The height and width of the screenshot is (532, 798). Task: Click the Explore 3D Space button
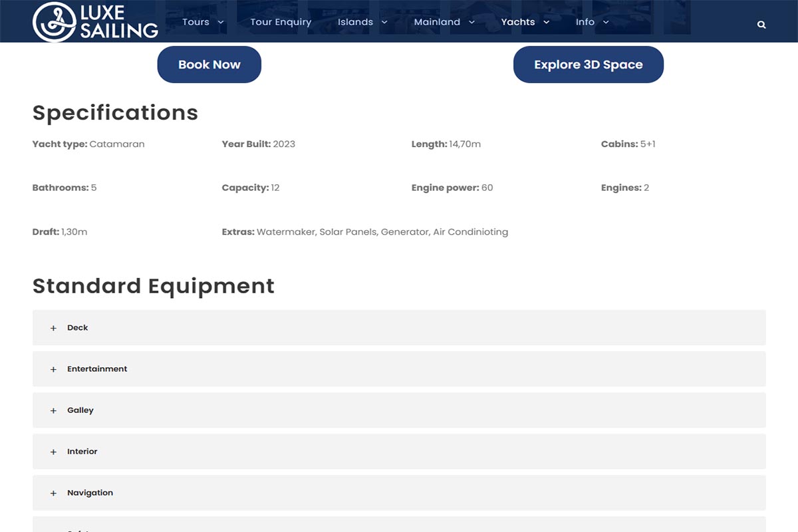pos(589,65)
